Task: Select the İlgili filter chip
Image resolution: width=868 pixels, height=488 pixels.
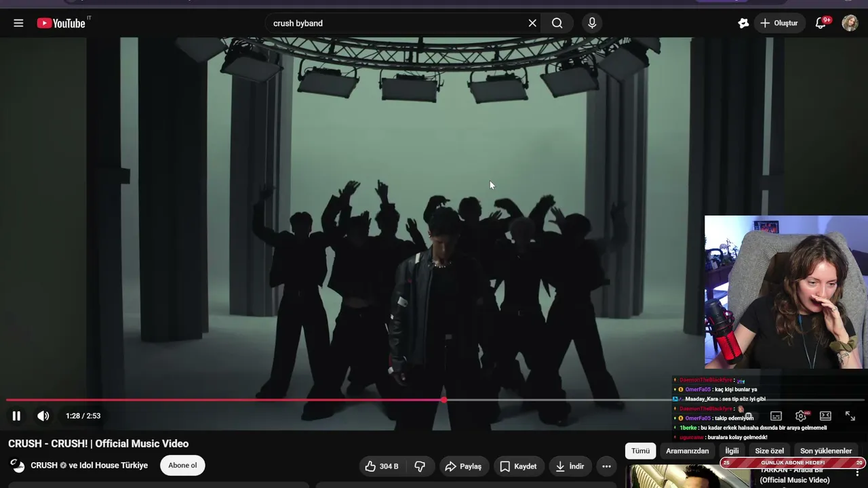Action: pyautogui.click(x=732, y=451)
